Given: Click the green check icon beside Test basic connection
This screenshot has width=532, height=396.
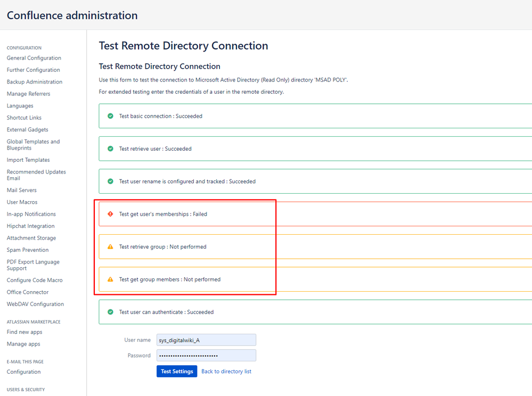Looking at the screenshot, I should pos(110,116).
